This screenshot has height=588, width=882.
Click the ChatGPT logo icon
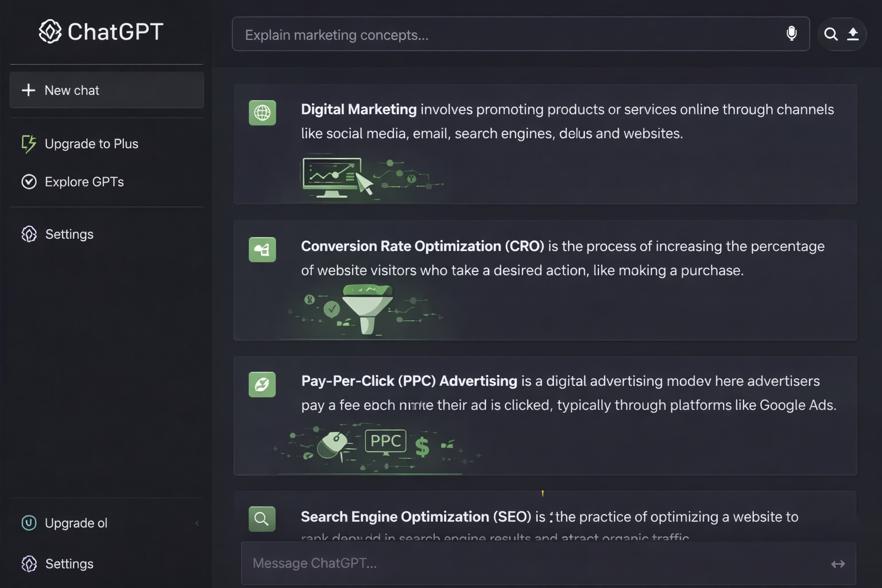coord(51,32)
